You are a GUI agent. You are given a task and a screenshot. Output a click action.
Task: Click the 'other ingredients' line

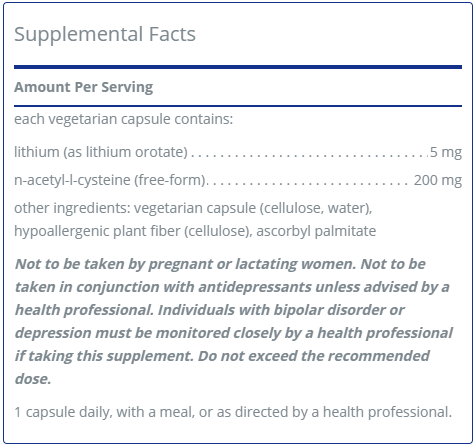pyautogui.click(x=193, y=208)
